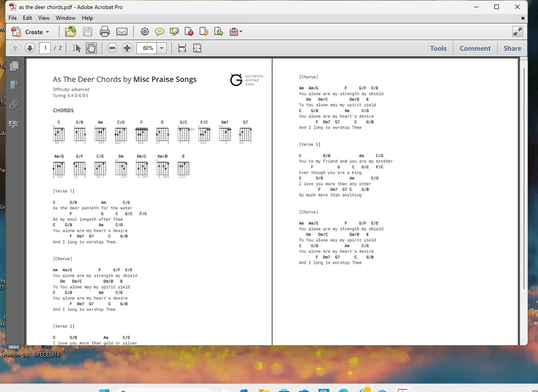Show the Attachments paperclip panel

pos(14,104)
